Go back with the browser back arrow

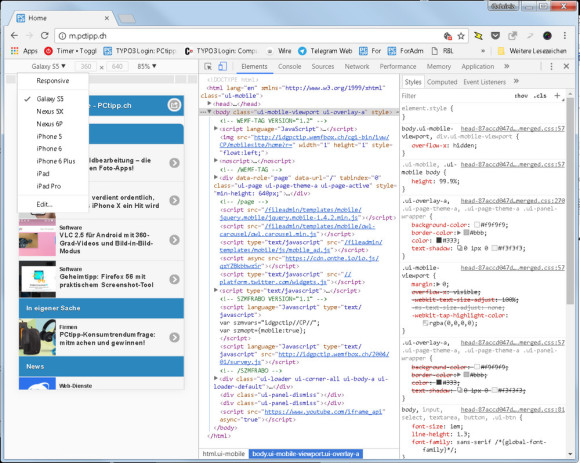click(14, 36)
